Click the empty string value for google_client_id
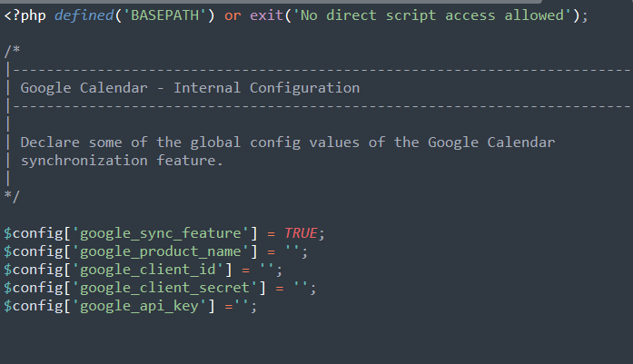633x364 pixels. coord(267,270)
